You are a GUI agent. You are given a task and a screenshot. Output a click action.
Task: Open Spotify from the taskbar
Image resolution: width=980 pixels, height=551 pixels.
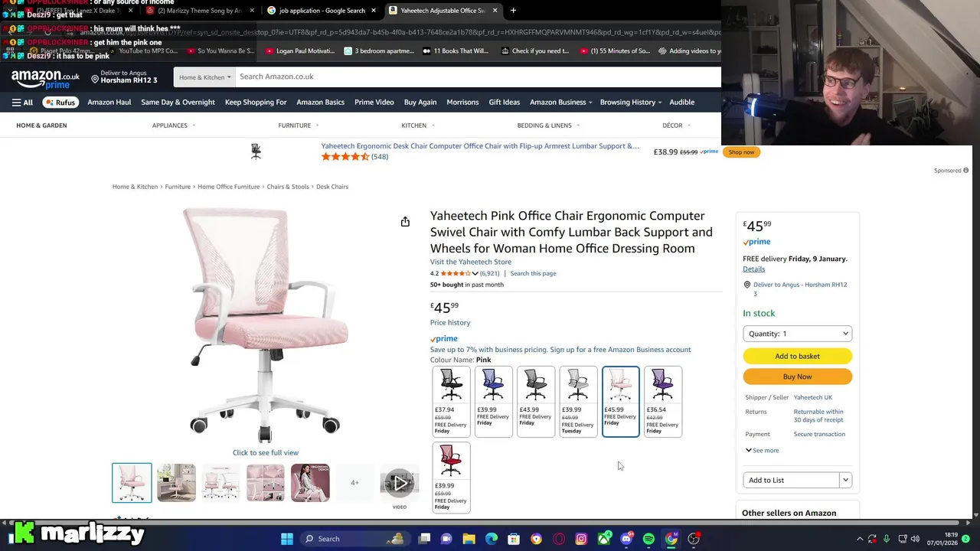click(x=648, y=539)
